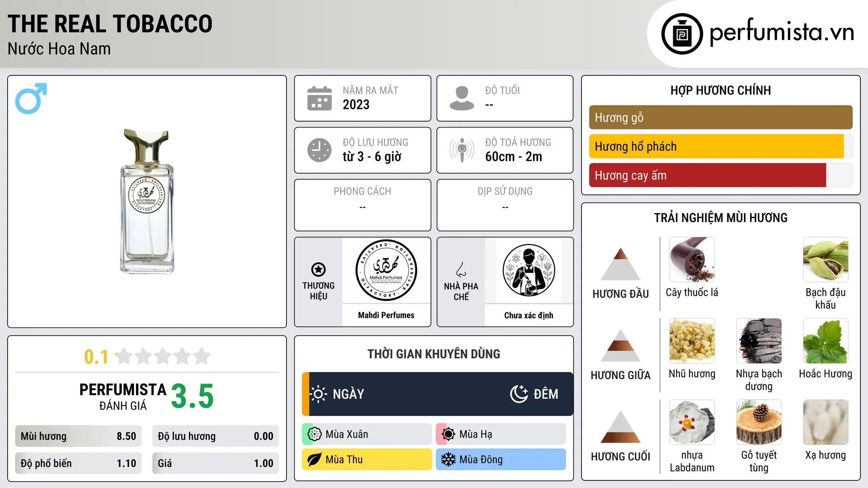Image resolution: width=868 pixels, height=488 pixels.
Task: Click the Độ lưu hương 0.00 score row
Action: tap(215, 436)
